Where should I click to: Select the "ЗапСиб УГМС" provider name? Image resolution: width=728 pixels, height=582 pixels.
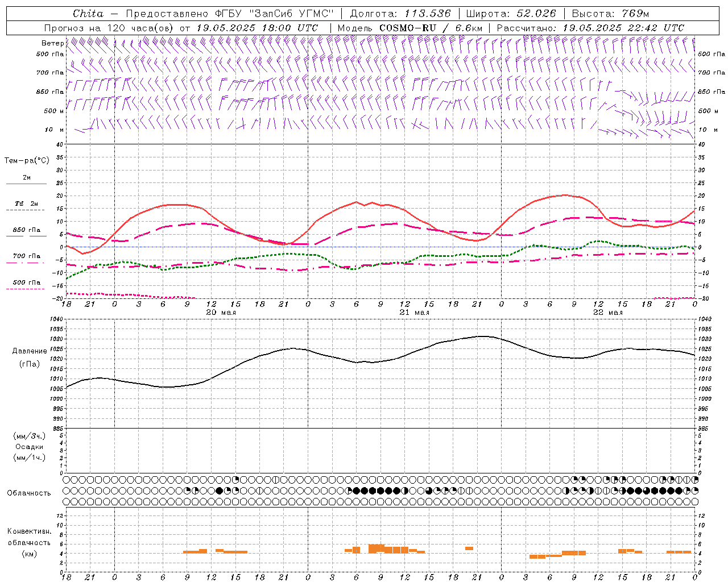pyautogui.click(x=292, y=14)
